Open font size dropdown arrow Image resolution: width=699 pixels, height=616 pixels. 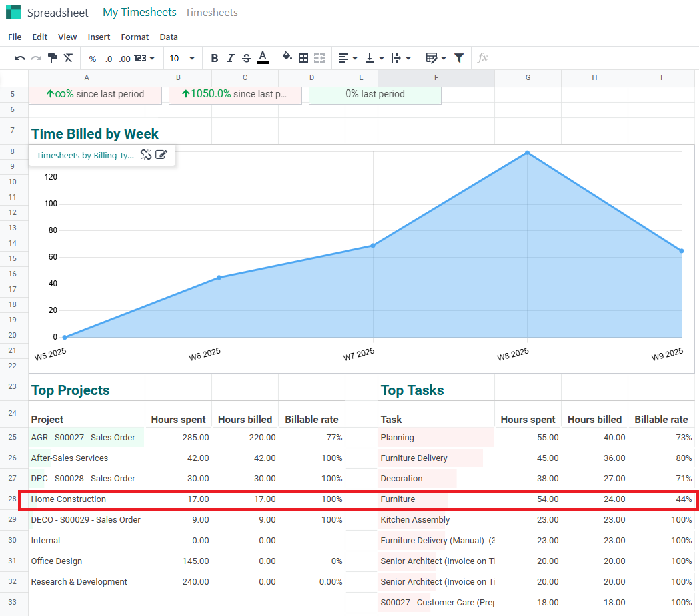coord(192,58)
